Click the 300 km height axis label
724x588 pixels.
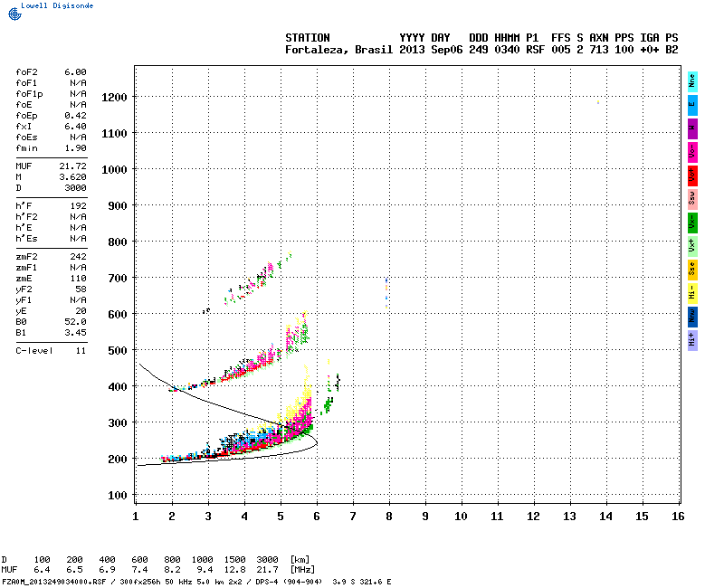pos(118,422)
